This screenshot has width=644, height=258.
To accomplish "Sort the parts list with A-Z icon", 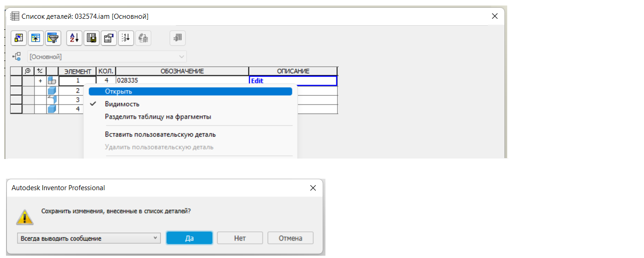I will [74, 38].
